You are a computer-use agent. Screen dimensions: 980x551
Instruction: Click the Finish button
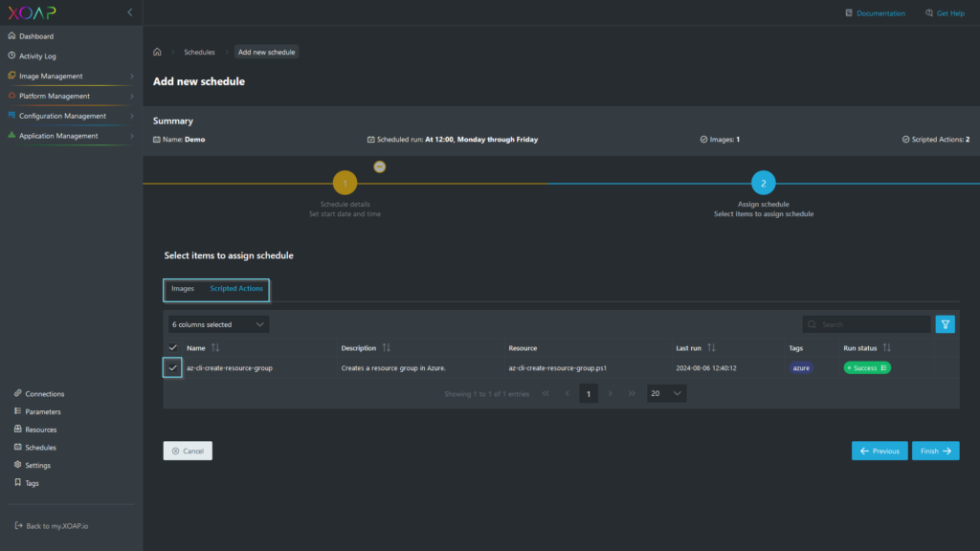[x=936, y=452]
